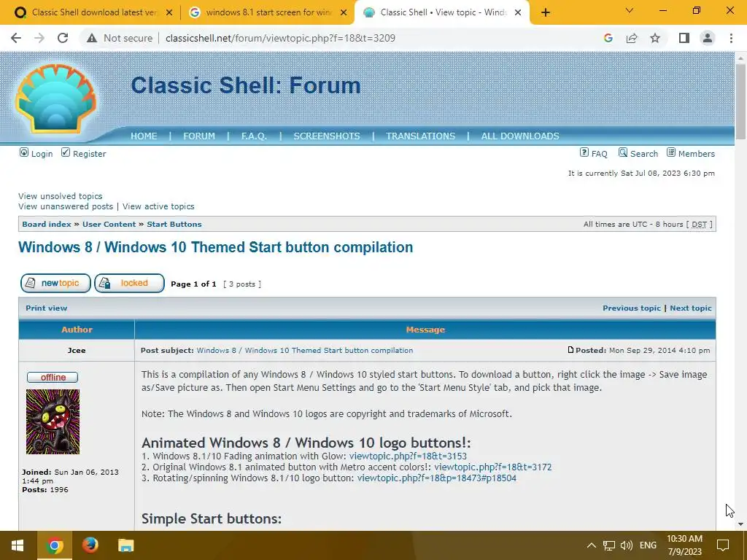Show hidden system tray icons

591,545
